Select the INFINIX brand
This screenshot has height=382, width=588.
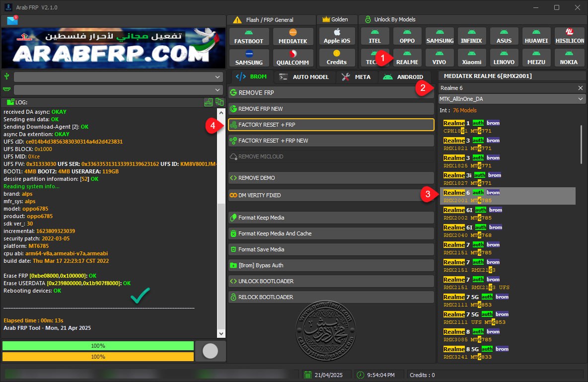471,36
